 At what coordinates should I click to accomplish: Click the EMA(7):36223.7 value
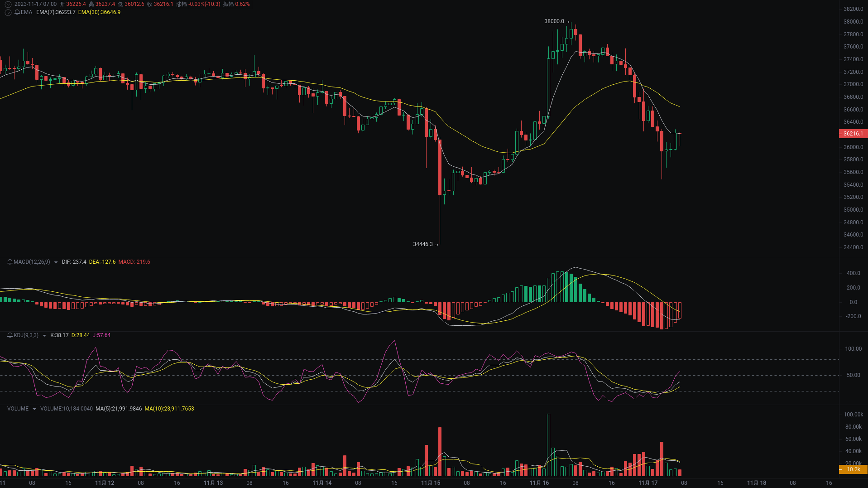tap(56, 12)
